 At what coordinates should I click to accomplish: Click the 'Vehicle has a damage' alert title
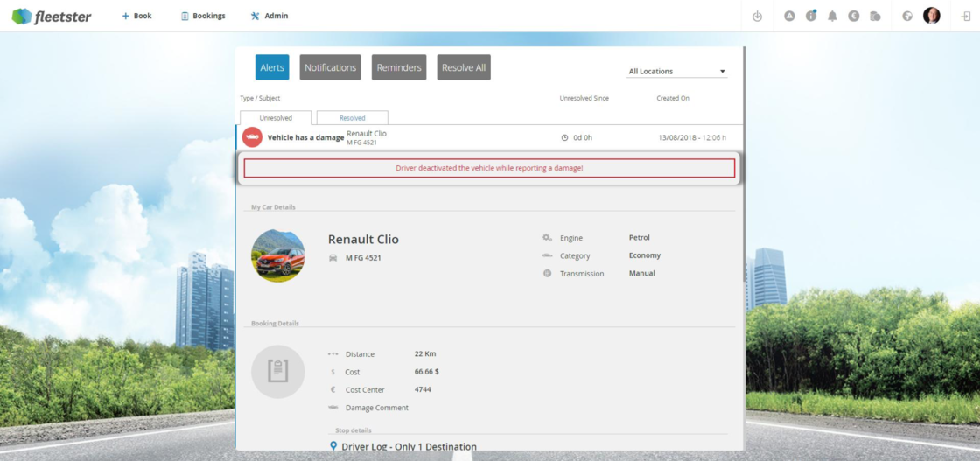pyautogui.click(x=305, y=137)
